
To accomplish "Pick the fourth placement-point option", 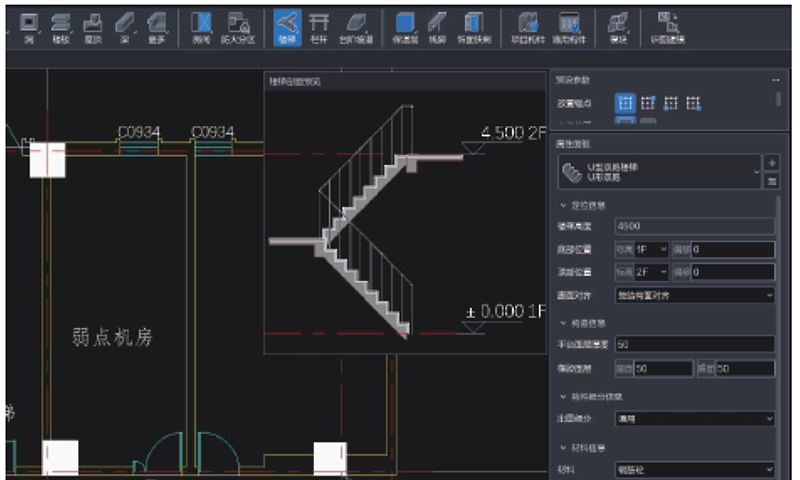I will [694, 102].
